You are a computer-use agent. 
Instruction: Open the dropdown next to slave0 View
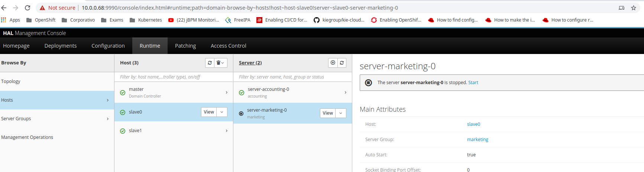[222, 112]
